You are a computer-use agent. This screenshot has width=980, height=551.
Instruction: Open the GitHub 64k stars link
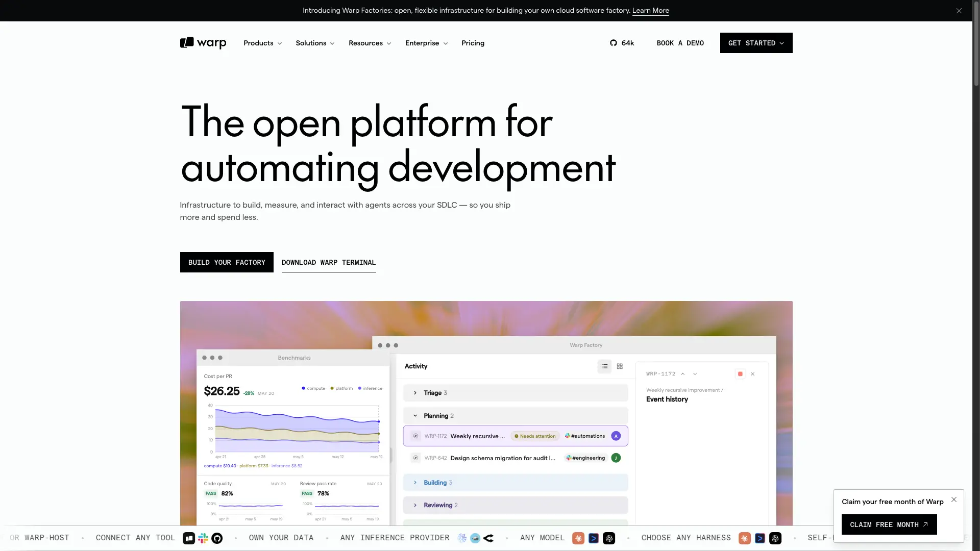coord(622,43)
